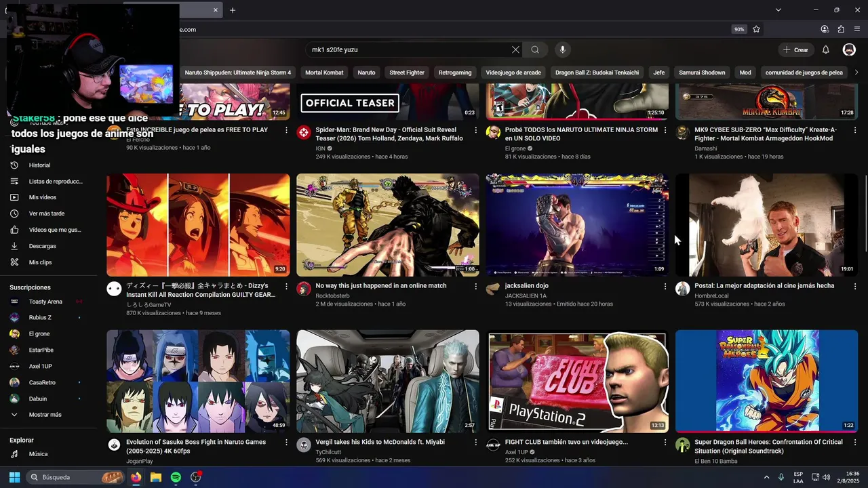List all tabs dropdown arrow

[778, 10]
